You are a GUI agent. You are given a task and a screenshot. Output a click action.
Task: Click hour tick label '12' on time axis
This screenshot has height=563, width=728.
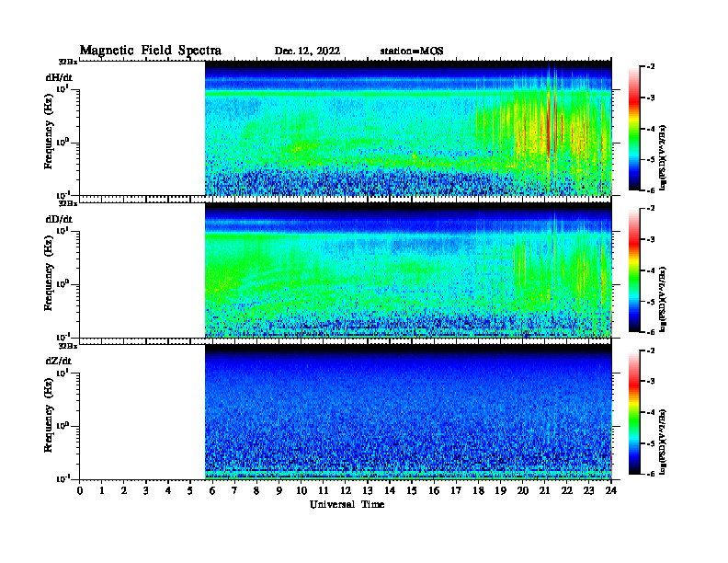tap(346, 490)
